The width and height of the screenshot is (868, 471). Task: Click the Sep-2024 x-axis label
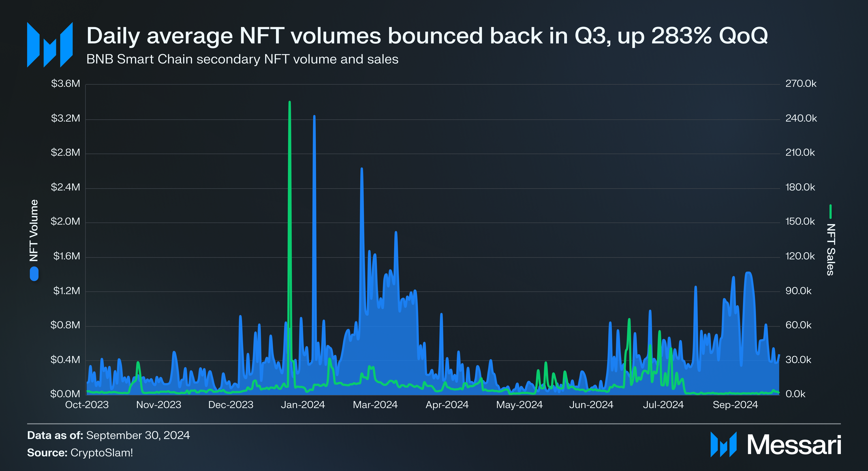(735, 405)
